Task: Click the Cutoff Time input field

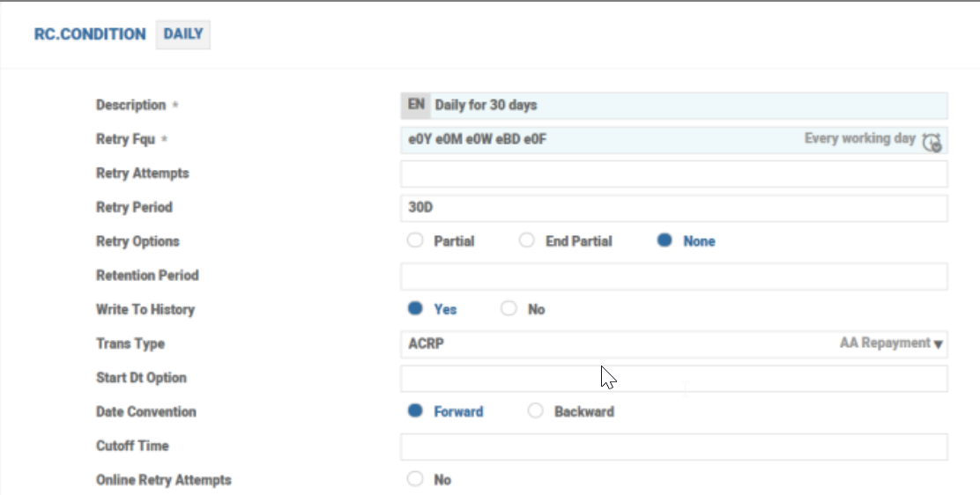Action: [x=674, y=447]
